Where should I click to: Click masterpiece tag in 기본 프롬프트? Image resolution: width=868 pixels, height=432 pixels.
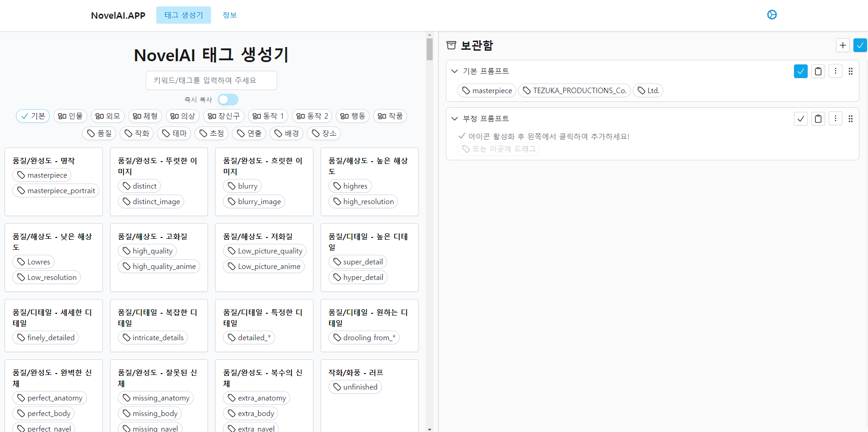[487, 90]
